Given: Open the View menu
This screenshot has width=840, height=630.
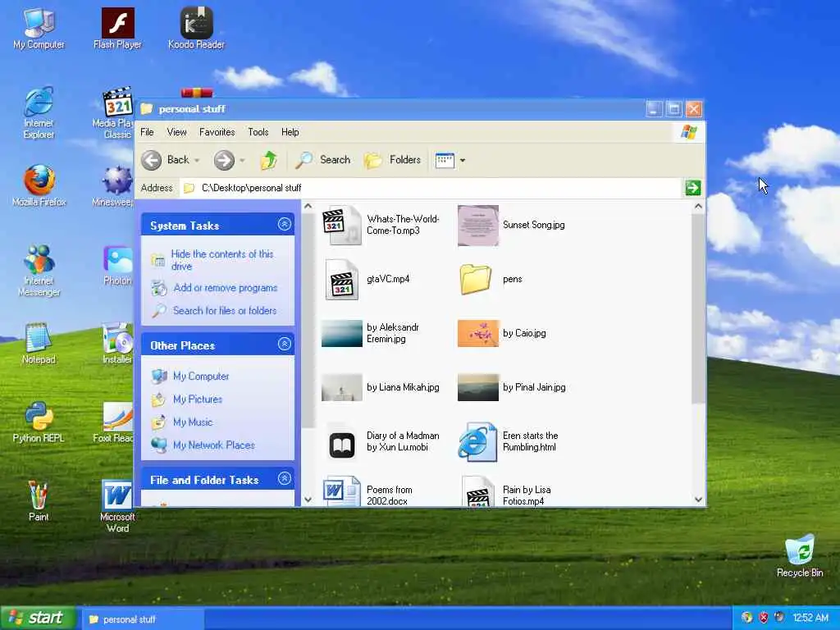Looking at the screenshot, I should (176, 132).
